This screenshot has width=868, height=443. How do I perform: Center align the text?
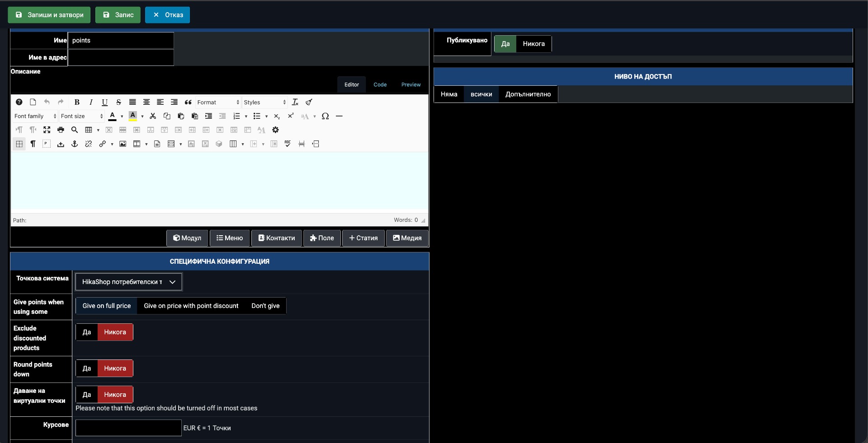(x=146, y=102)
